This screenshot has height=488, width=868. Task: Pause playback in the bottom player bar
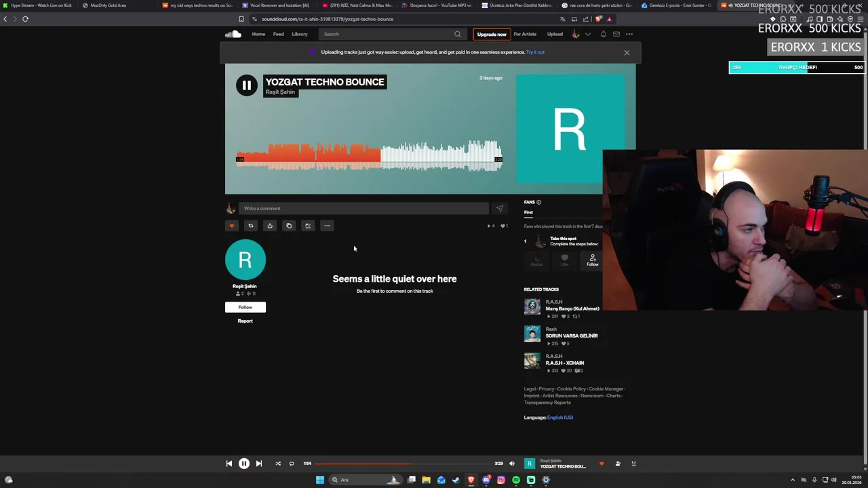point(244,464)
